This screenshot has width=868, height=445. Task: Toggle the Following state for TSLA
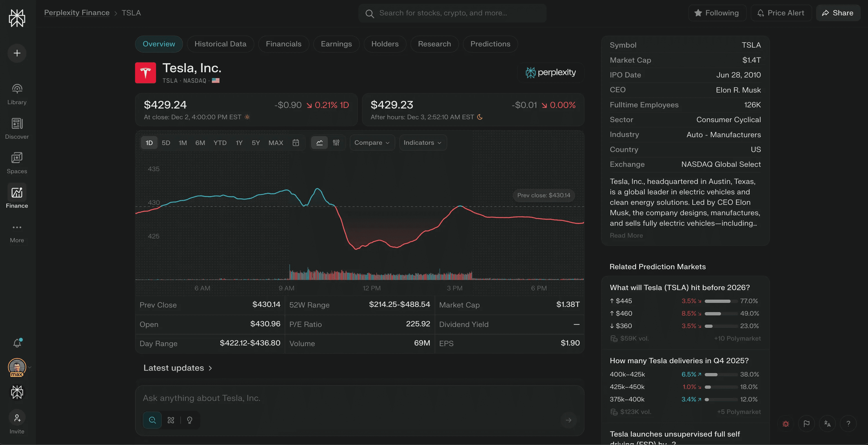coord(717,13)
